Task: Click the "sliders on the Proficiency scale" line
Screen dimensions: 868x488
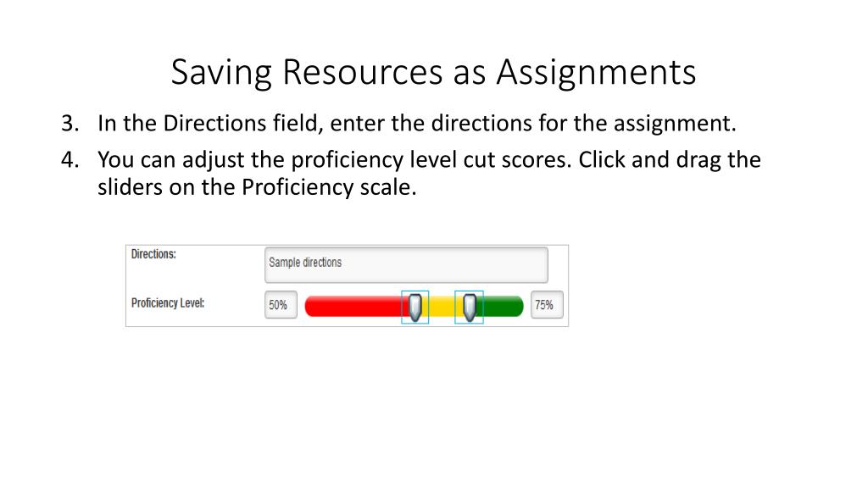Action: [257, 187]
